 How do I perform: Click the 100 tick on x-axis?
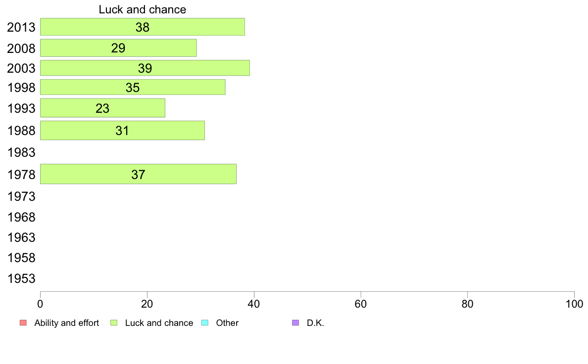point(574,304)
